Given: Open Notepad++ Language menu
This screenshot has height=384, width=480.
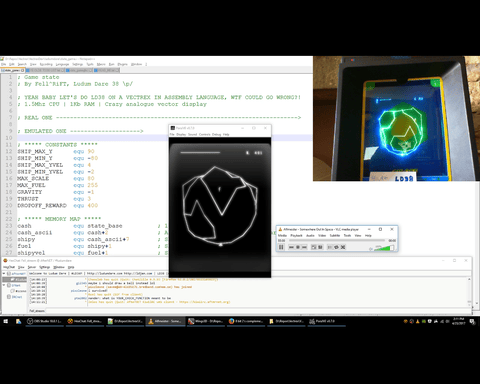Looking at the screenshot, I should 62,64.
